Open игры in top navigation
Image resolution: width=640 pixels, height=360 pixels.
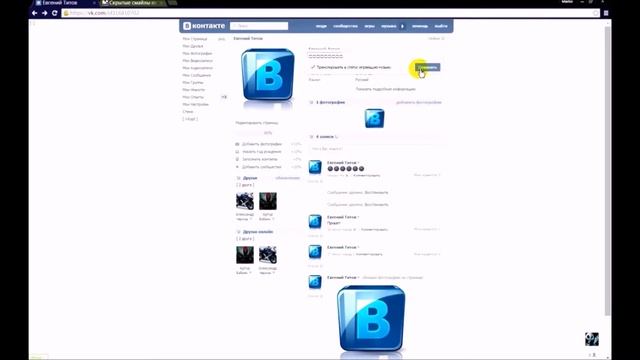point(369,26)
